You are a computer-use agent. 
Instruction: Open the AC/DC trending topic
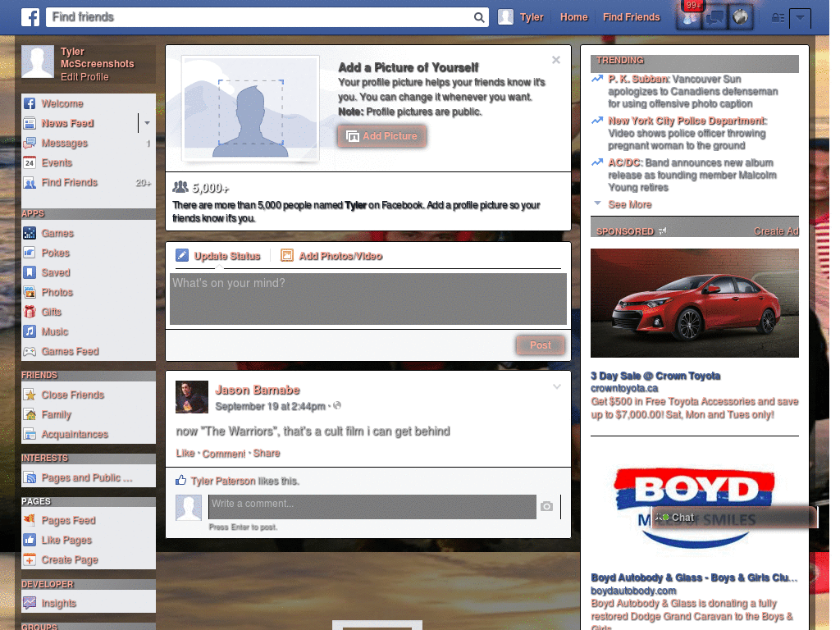[624, 163]
